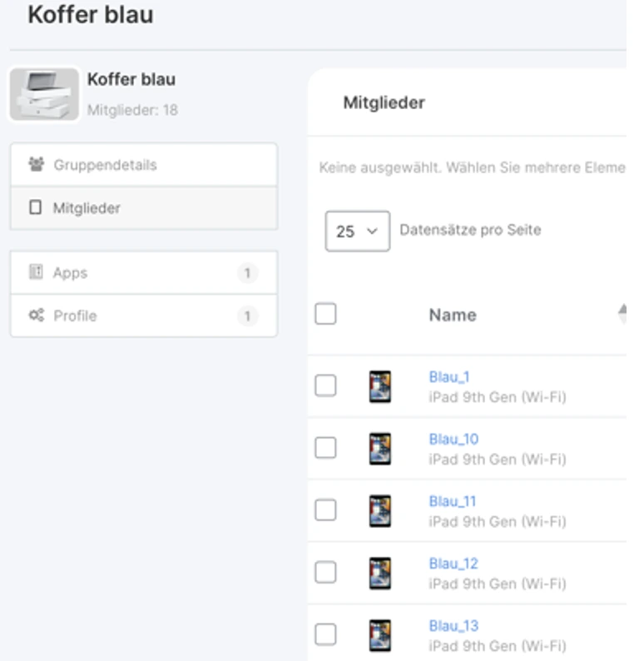Open the Blau_10 device link

click(x=453, y=439)
